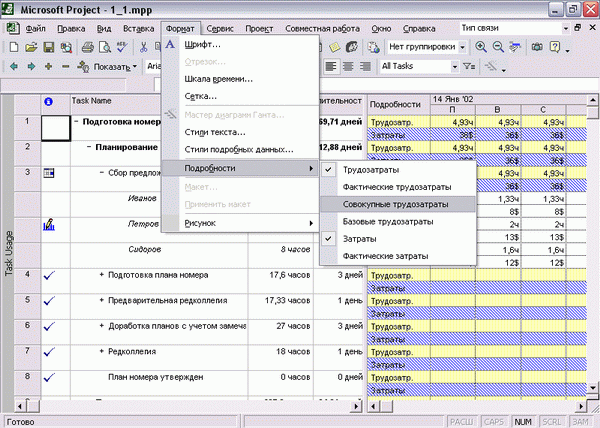Screen dimensions: 600x428
Task: Click the Align Left icon
Action: coord(331,66)
